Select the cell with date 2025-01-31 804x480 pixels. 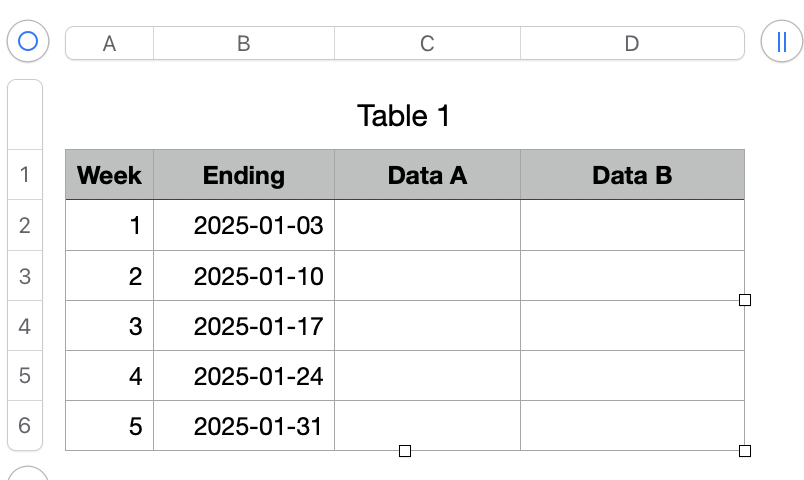click(x=243, y=426)
